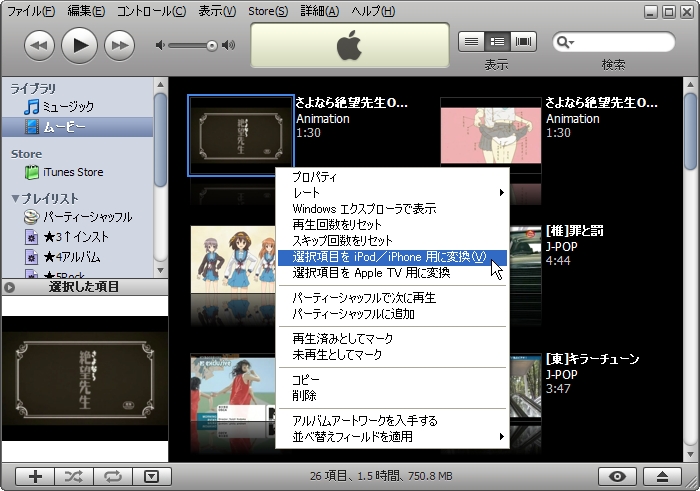This screenshot has width=700, height=491.
Task: Choose プロパティ from the context menu
Action: 392,177
